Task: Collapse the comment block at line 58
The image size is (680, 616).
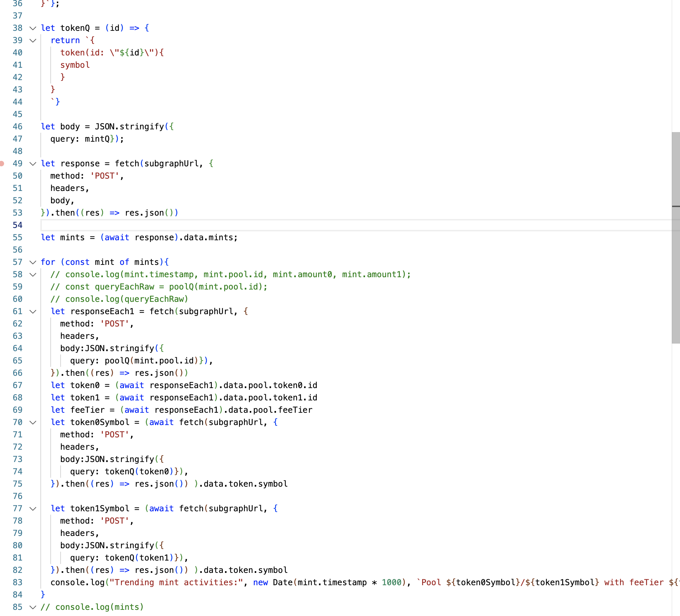Action: pyautogui.click(x=33, y=274)
